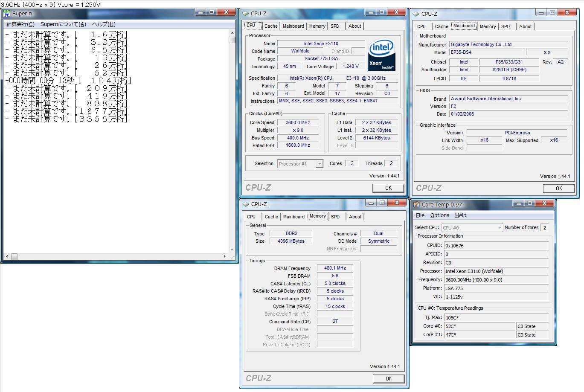Image resolution: width=584 pixels, height=392 pixels.
Task: Click the ３３５５万桁 line in Super π
Action: pyautogui.click(x=67, y=119)
